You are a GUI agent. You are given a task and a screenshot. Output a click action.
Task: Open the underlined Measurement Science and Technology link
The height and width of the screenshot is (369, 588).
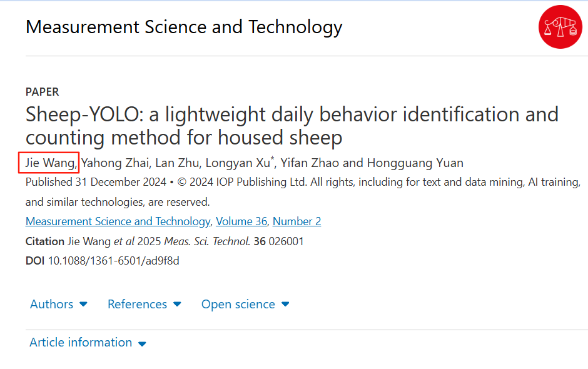point(118,221)
